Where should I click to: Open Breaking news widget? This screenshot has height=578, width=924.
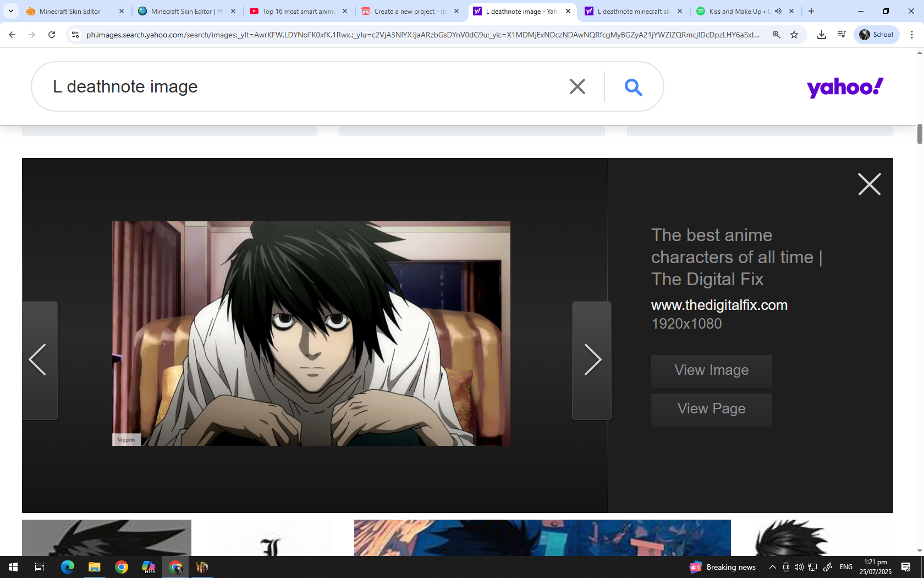[723, 567]
